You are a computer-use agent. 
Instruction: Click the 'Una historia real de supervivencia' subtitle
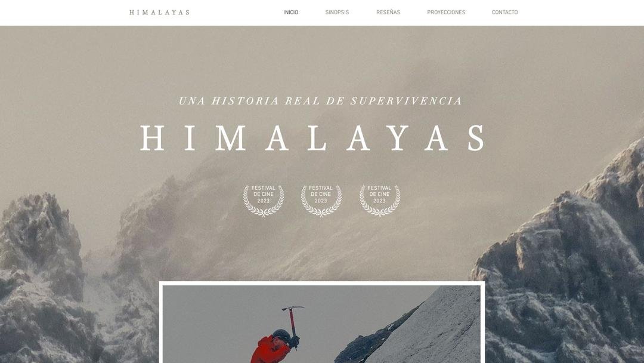coord(321,101)
